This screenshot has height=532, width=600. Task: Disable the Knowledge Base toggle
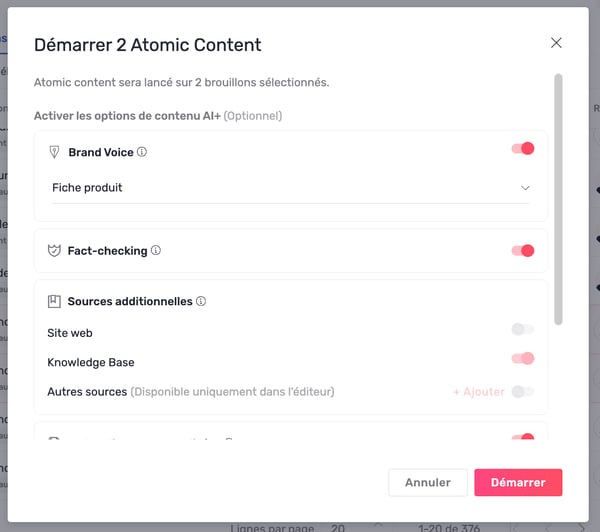(522, 359)
